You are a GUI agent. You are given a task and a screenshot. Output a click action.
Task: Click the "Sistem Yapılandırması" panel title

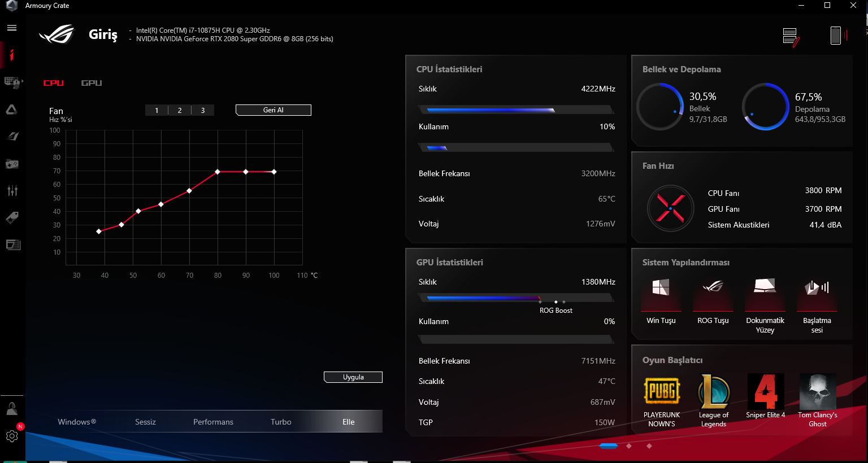(x=686, y=263)
